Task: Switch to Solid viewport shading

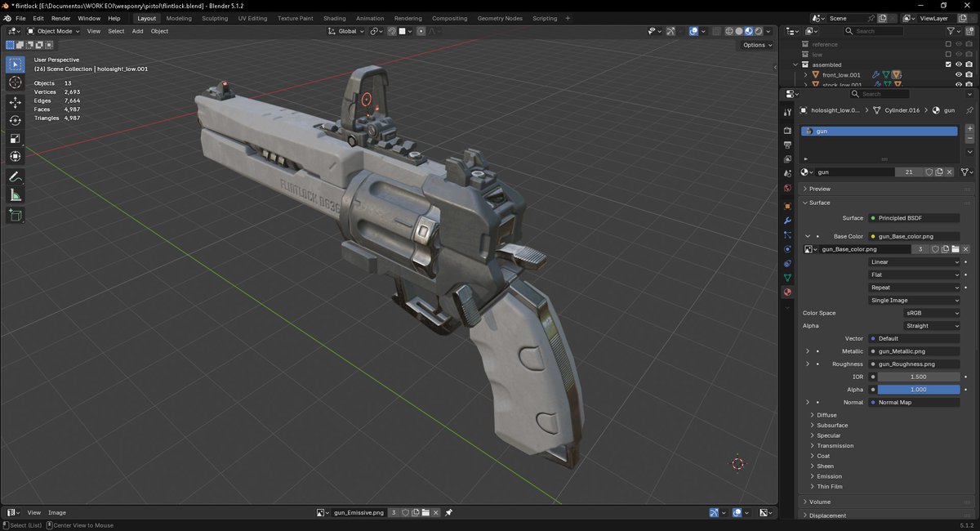Action: click(739, 31)
